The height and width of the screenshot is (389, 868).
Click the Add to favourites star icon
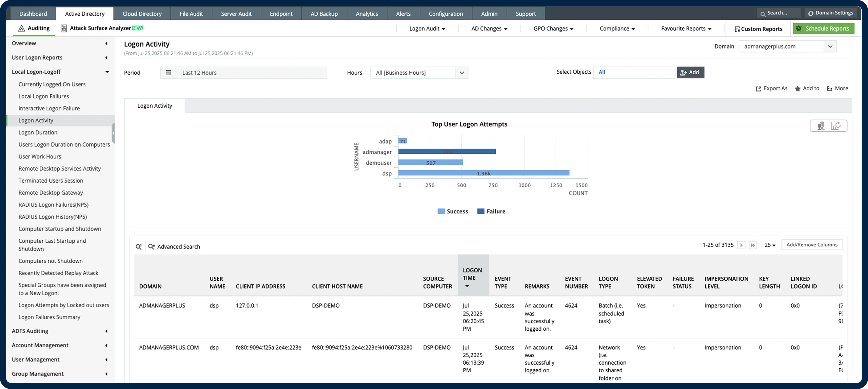coord(797,89)
